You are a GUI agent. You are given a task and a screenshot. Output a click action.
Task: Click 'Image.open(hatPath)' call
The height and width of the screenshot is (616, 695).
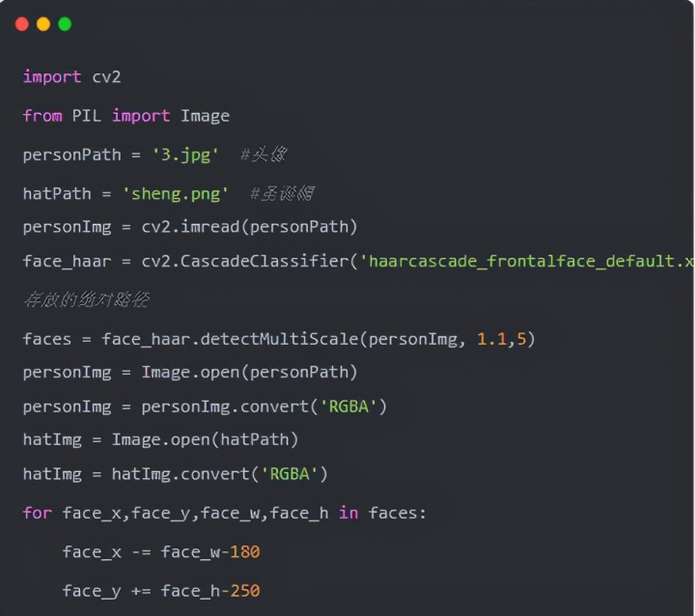(x=205, y=440)
